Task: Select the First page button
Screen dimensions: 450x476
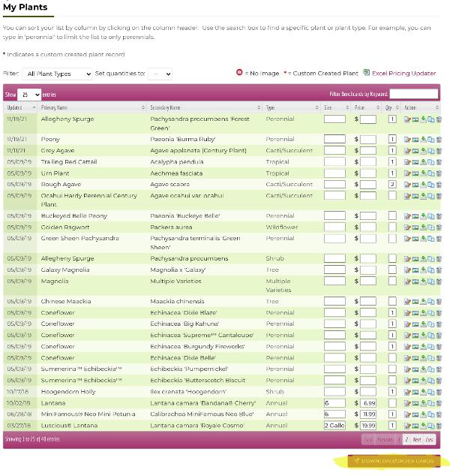Action: click(x=368, y=440)
